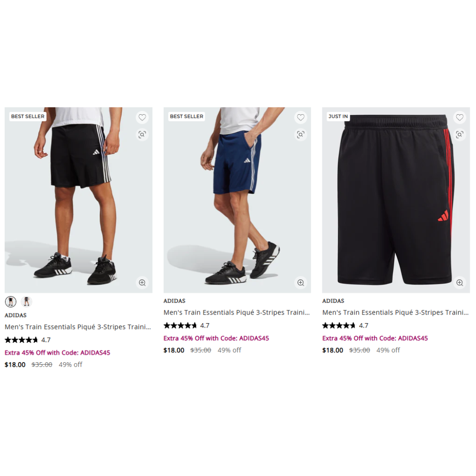Open visual search on red-striped shorts

pyautogui.click(x=460, y=135)
